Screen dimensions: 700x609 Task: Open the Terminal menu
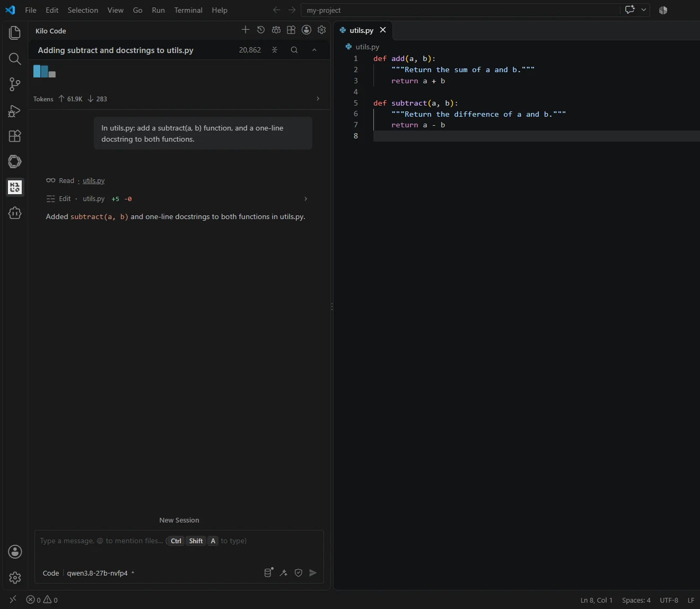[x=188, y=10]
